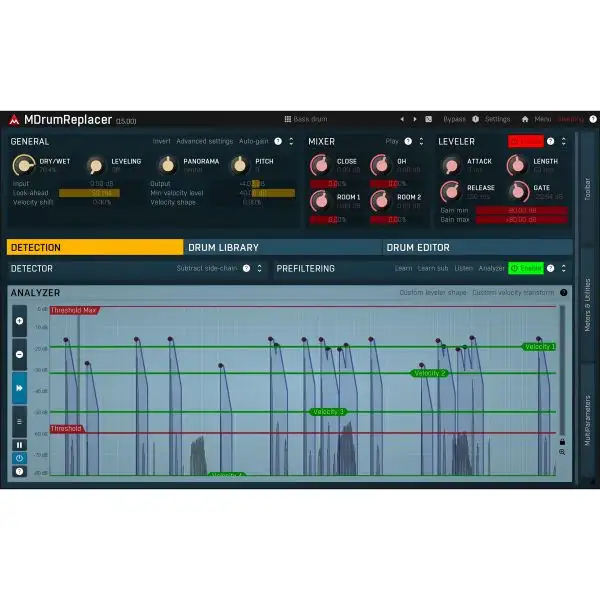Click the info icon next to Bypass
This screenshot has width=600, height=600.
[x=475, y=119]
